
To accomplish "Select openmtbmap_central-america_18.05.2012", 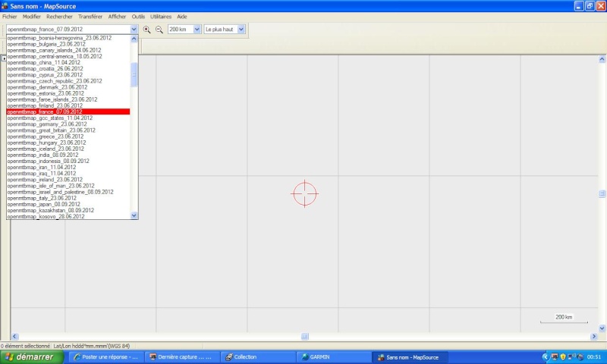I will click(68, 56).
